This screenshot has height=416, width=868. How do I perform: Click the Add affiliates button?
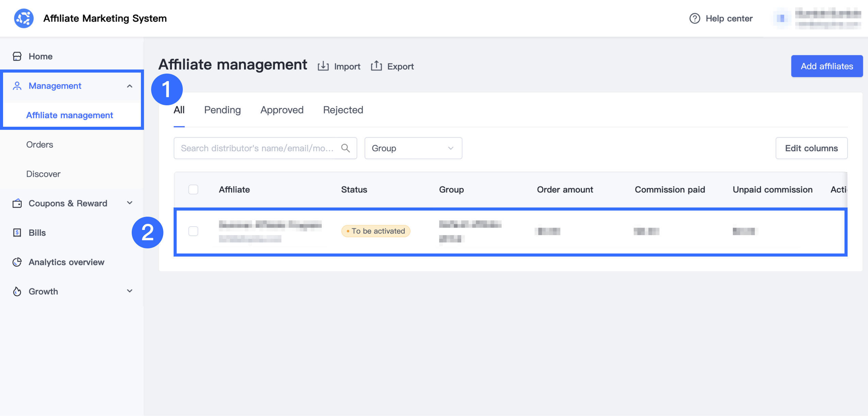(826, 66)
